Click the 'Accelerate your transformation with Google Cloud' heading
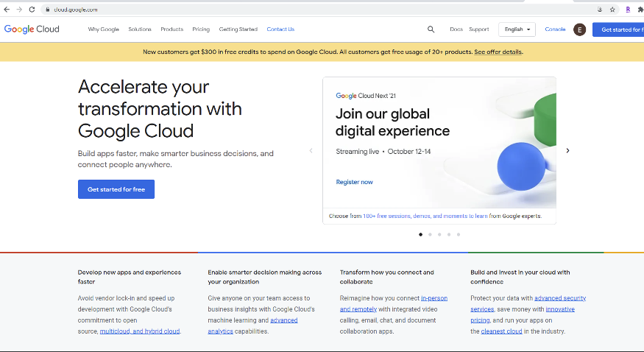Screen dimensions: 644x352 click(160, 109)
